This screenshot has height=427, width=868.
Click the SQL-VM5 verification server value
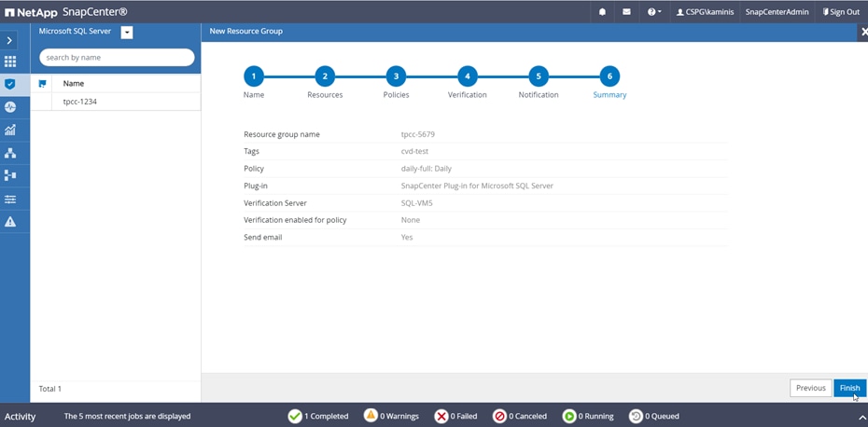417,203
